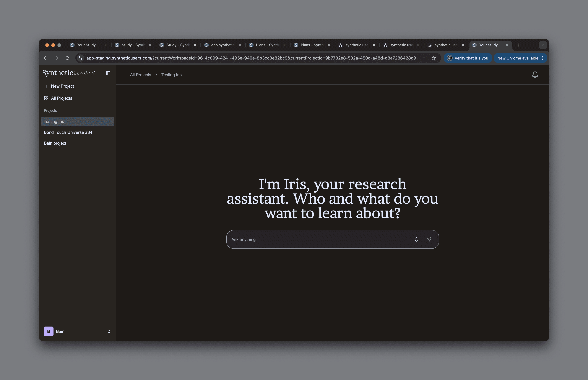Image resolution: width=588 pixels, height=380 pixels.
Task: Click the send message paper plane icon
Action: (x=429, y=239)
